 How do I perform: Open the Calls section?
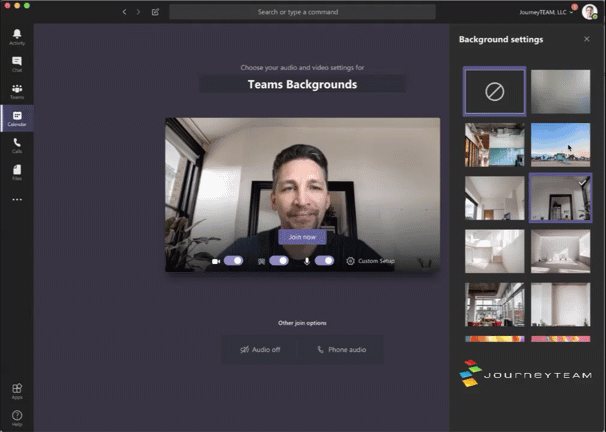17,145
